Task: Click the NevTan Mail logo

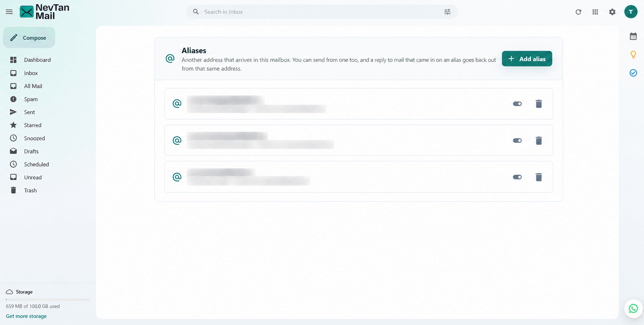Action: click(x=44, y=12)
